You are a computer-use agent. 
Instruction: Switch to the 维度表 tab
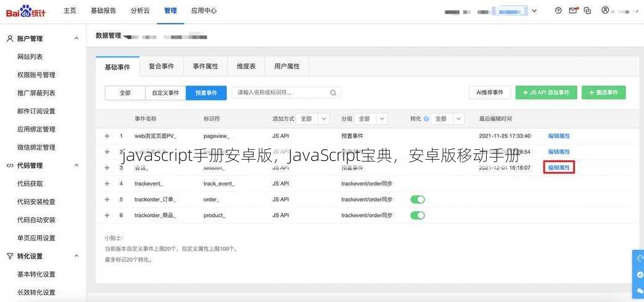(246, 67)
